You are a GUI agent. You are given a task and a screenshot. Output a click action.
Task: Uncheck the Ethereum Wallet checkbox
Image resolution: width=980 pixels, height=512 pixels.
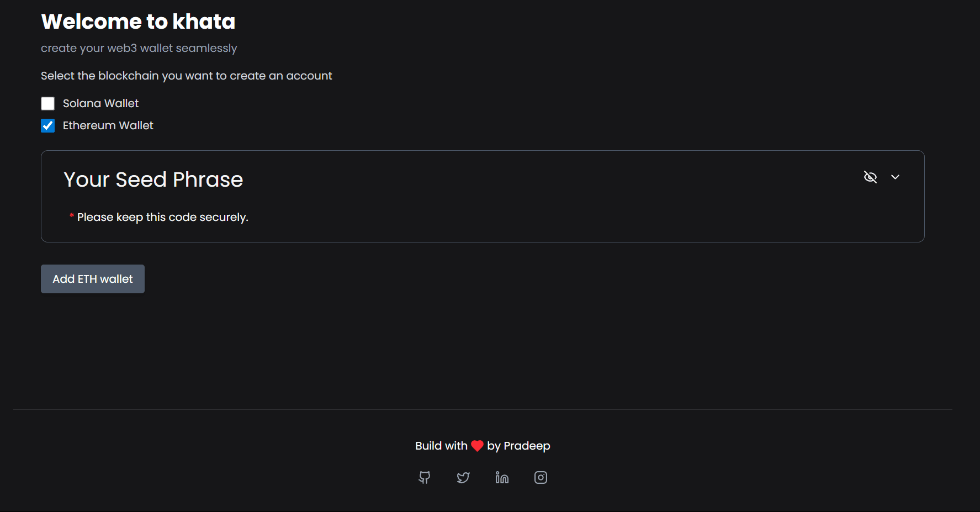click(48, 125)
